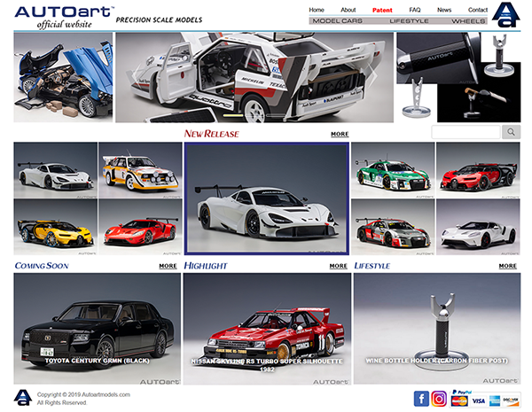532x412 pixels.
Task: Click MORE beside Coming Soon
Action: (168, 266)
